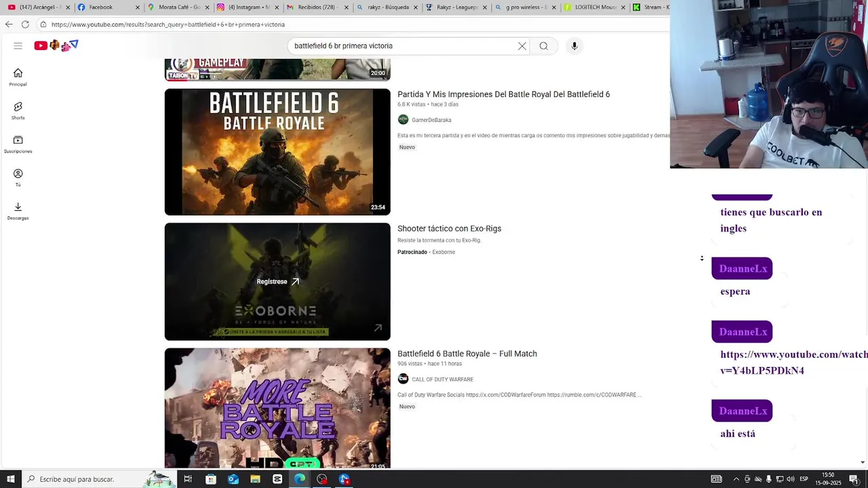Switch to the Morata Café tab

[x=178, y=7]
